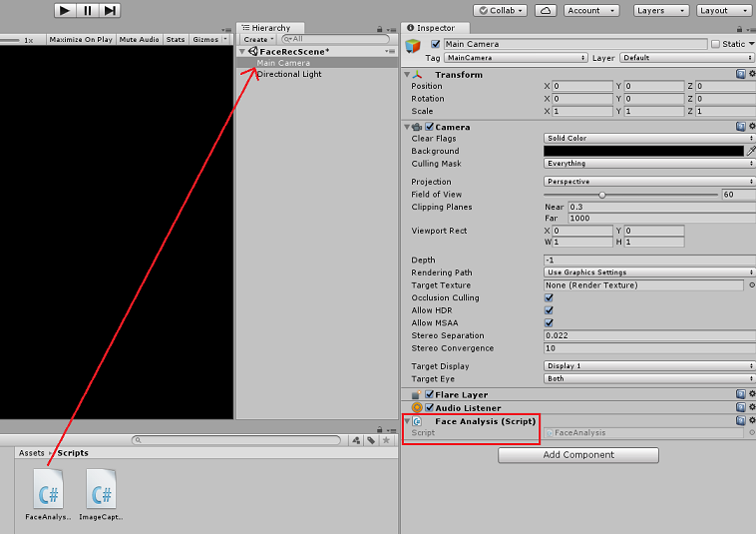Open the Projection dropdown
This screenshot has height=534, width=756.
(x=649, y=182)
